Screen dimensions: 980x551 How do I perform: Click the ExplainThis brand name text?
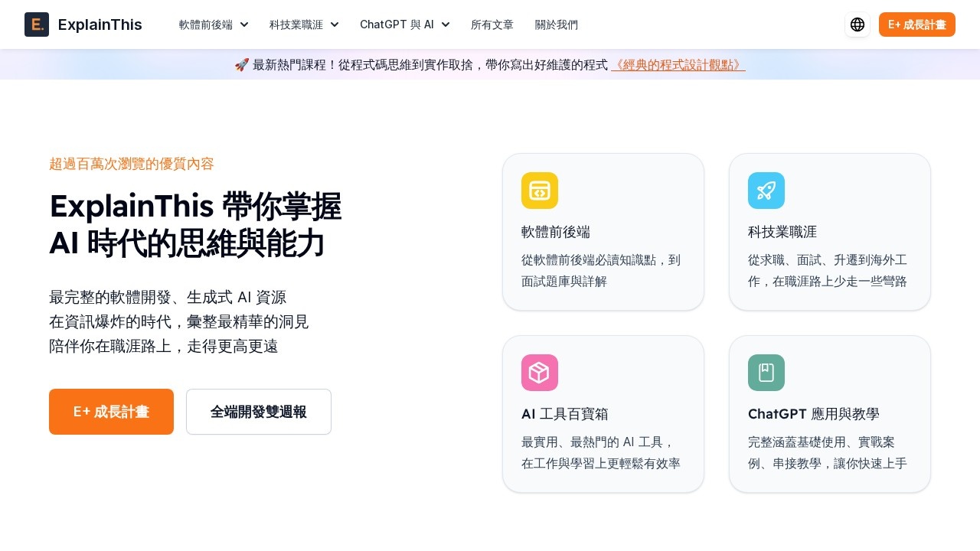(100, 24)
